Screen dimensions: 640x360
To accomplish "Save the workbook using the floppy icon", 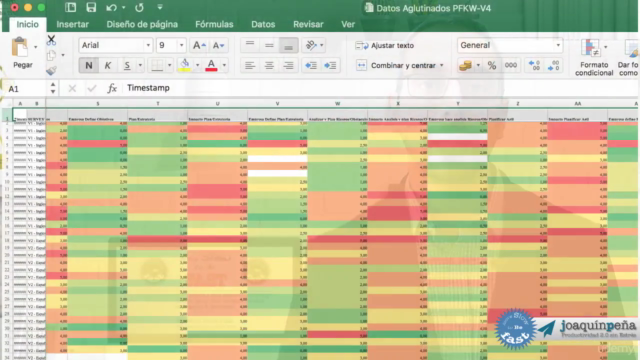I will (x=91, y=7).
